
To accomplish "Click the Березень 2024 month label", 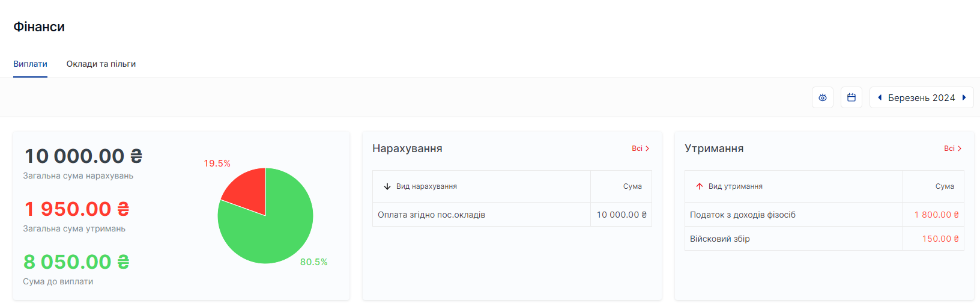I will point(921,98).
